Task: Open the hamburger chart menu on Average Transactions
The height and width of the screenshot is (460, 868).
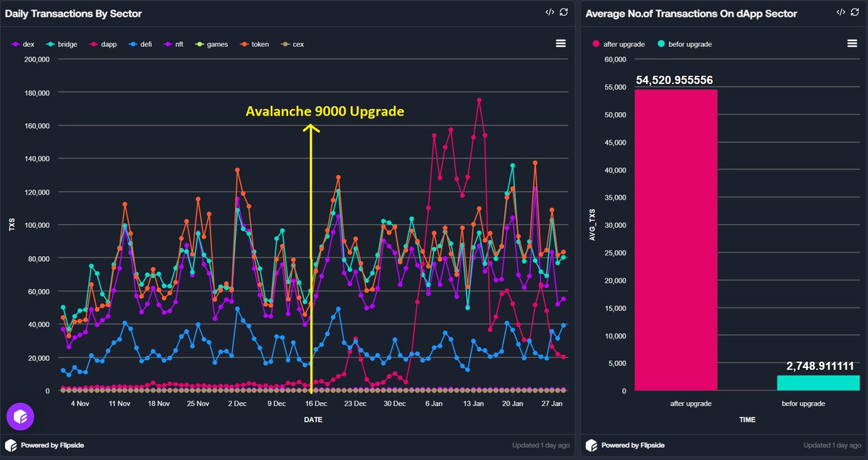Action: (x=852, y=43)
